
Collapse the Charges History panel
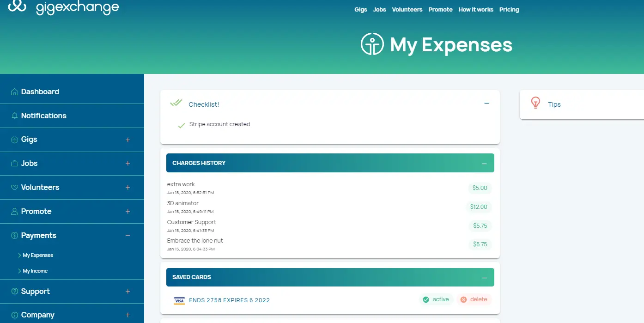(484, 164)
